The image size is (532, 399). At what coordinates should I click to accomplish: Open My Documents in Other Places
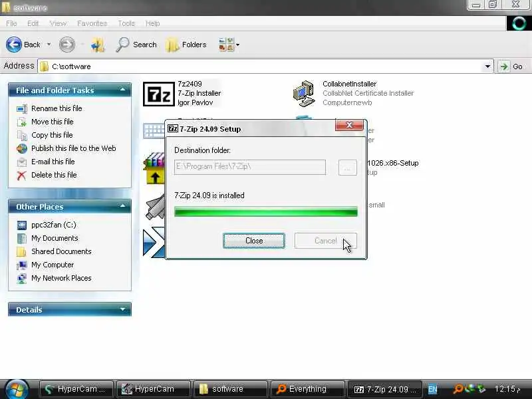click(55, 238)
